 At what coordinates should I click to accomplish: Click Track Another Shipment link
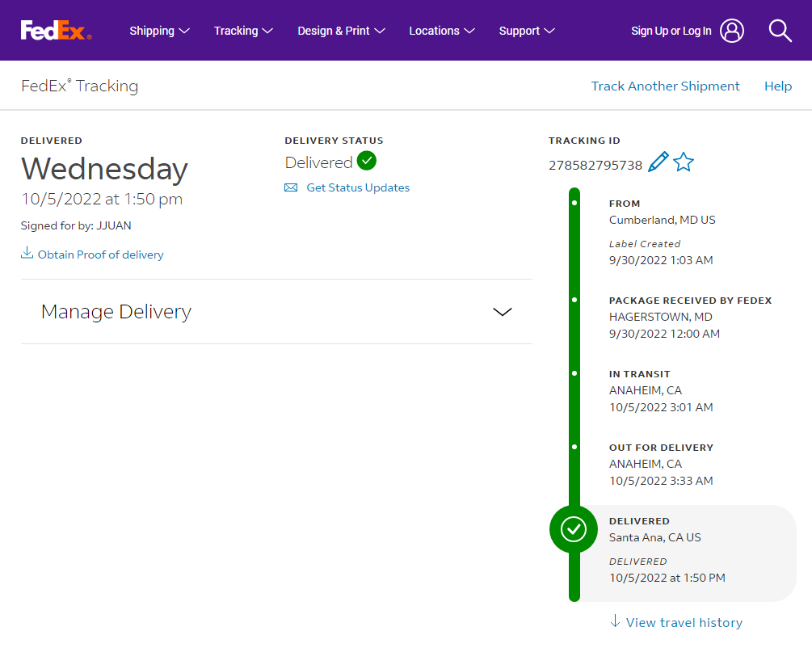[666, 86]
